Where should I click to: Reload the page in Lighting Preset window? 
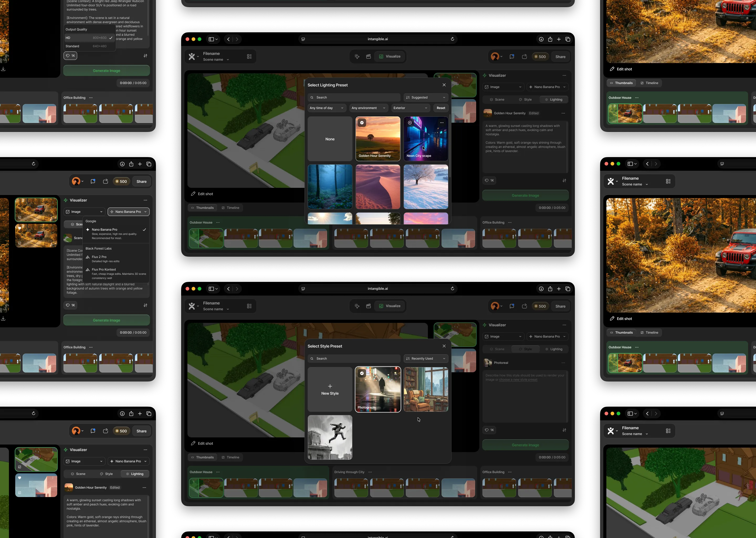(x=452, y=39)
